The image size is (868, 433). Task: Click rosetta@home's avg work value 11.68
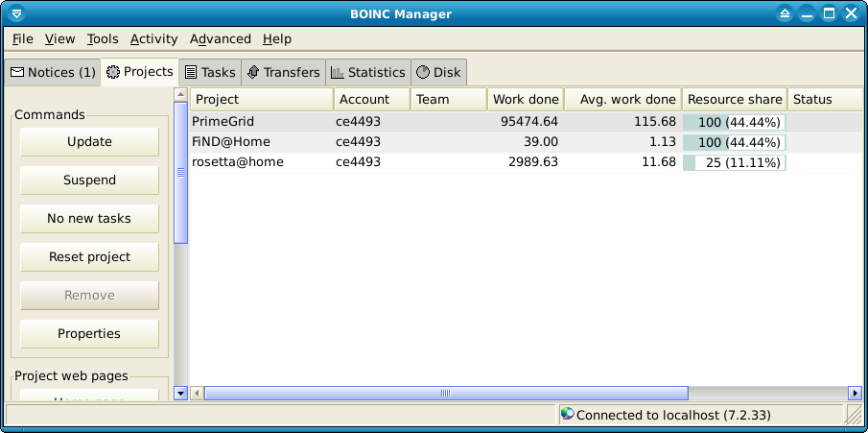point(659,162)
